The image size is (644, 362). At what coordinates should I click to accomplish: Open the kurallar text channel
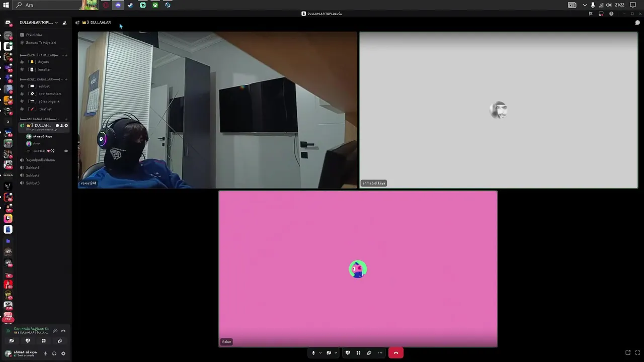(x=43, y=69)
